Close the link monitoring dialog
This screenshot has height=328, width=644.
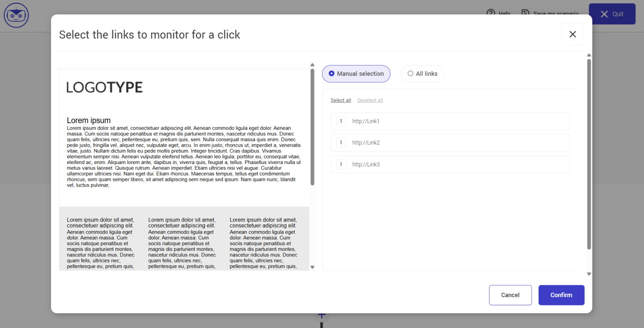(572, 34)
